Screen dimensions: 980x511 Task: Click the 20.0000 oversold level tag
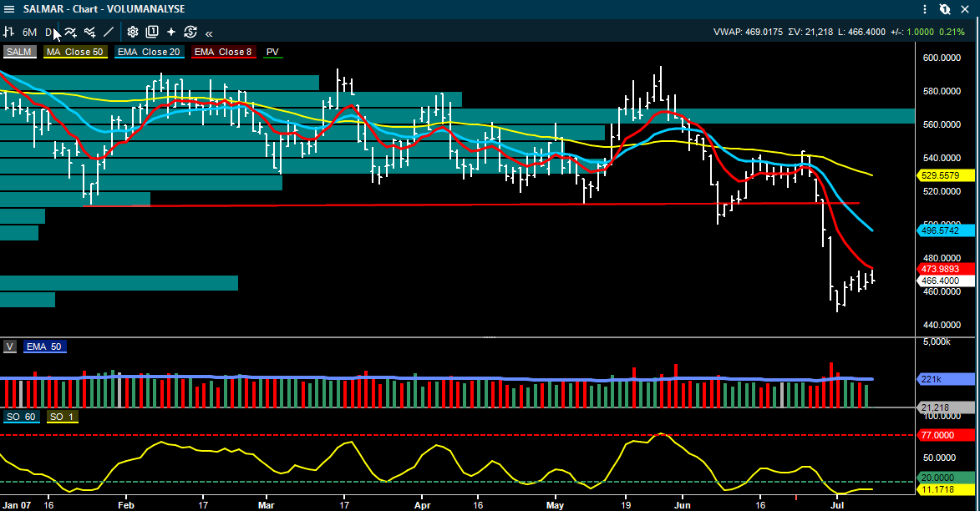[x=945, y=478]
